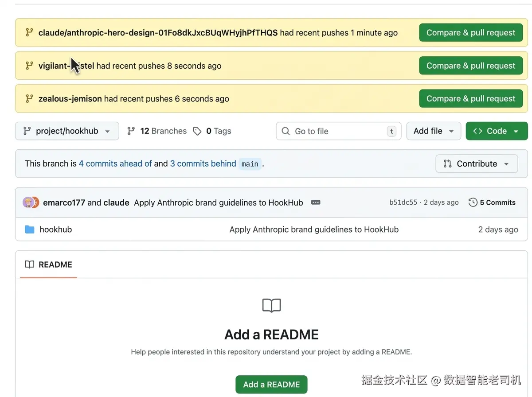
Task: Click the hookhub folder icon
Action: pos(30,230)
